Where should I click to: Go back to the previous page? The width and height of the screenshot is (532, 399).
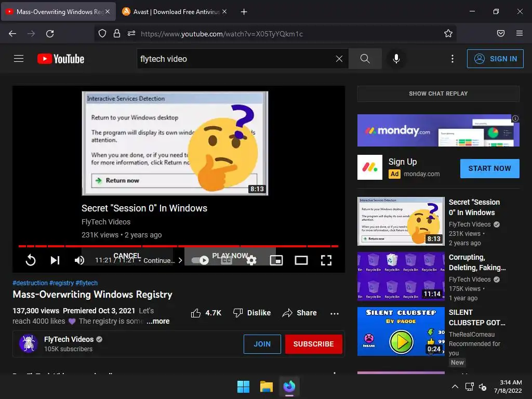click(x=12, y=34)
